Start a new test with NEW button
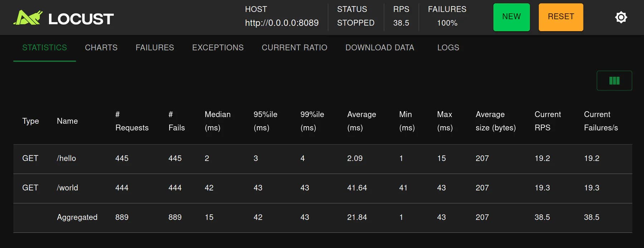The image size is (644, 248). click(x=511, y=17)
